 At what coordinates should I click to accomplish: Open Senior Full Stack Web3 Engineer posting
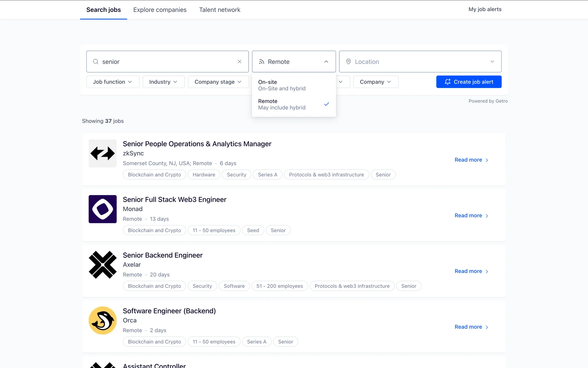pos(175,200)
